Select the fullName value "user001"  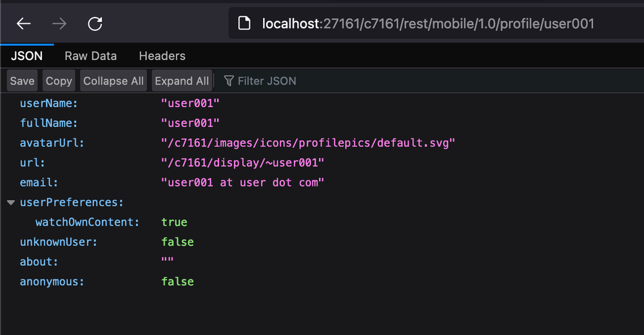coord(190,123)
